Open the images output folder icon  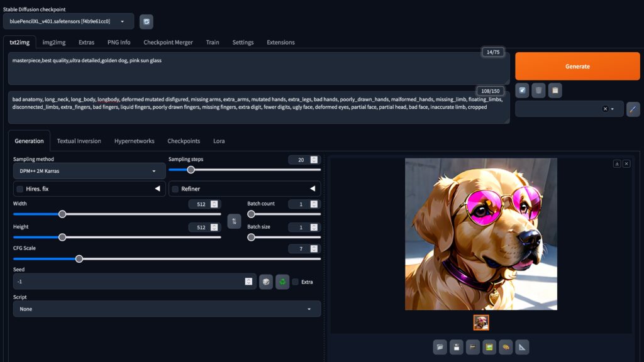440,347
